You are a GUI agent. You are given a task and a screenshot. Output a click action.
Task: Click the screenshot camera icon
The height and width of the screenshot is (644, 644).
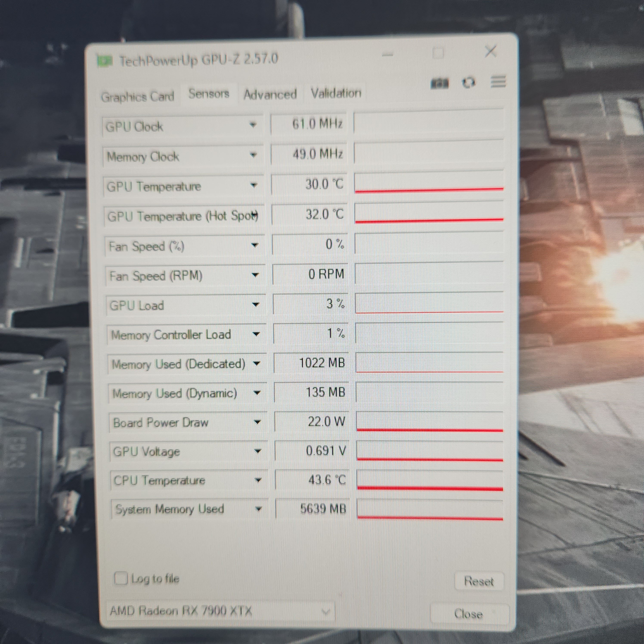(x=440, y=83)
